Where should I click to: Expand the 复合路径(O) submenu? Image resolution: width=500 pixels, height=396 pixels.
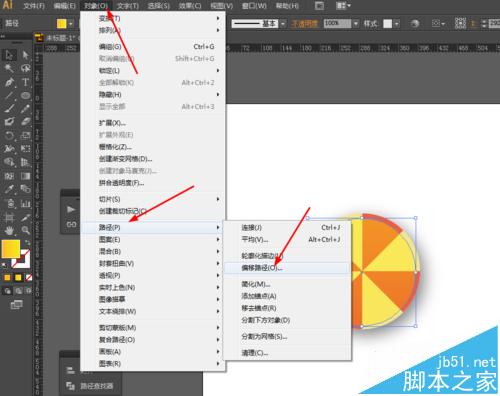[x=153, y=340]
